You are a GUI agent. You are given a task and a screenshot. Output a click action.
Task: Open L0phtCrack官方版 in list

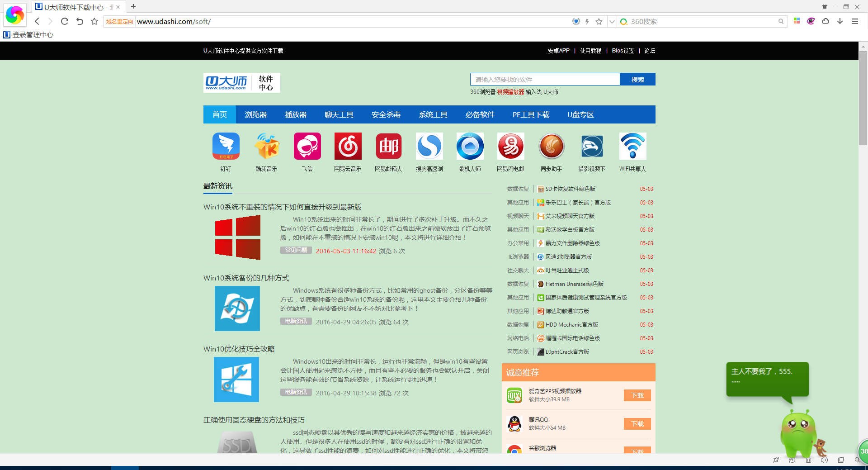[567, 351]
